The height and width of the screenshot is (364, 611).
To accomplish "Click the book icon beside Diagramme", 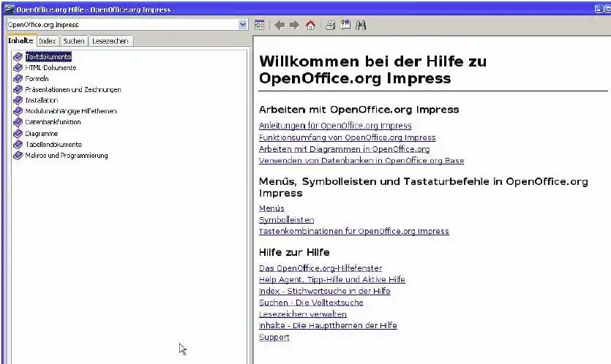I will pos(18,134).
